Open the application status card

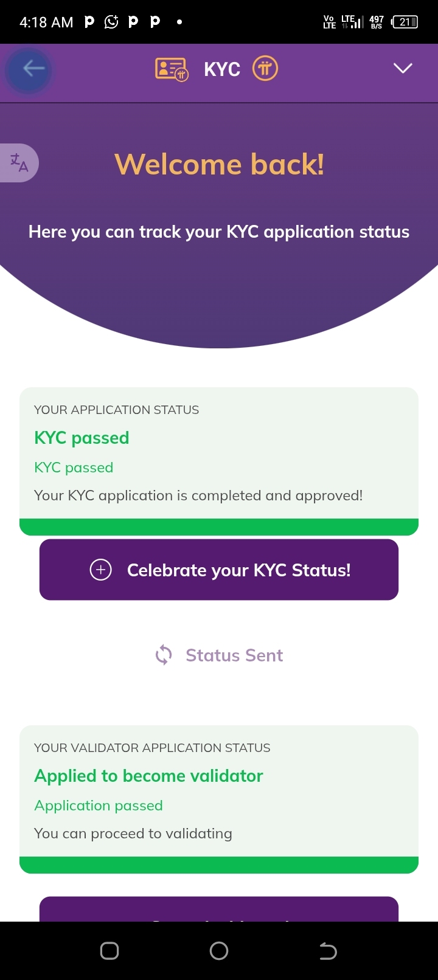point(219,461)
